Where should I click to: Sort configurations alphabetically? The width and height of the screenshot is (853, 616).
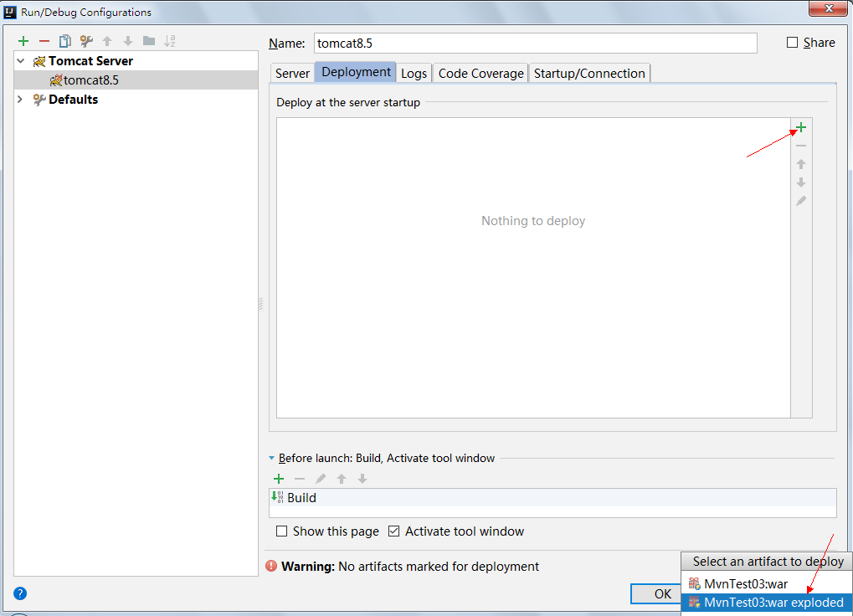pos(170,41)
